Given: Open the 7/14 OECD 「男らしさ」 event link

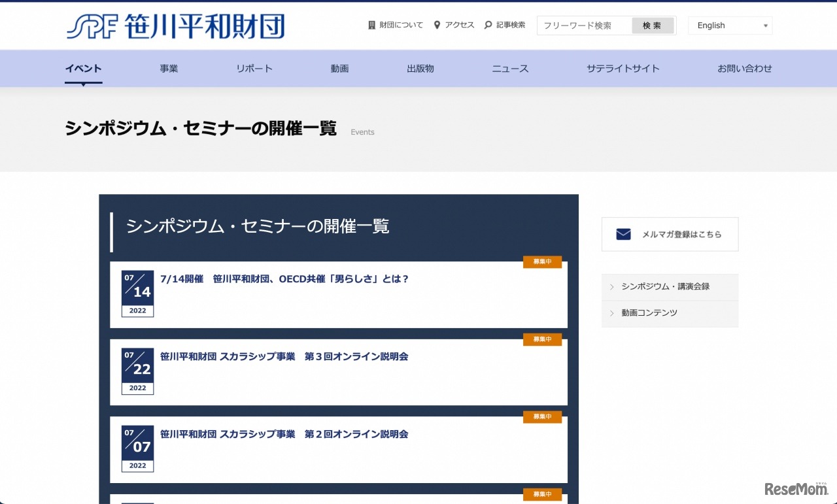Looking at the screenshot, I should coord(284,279).
